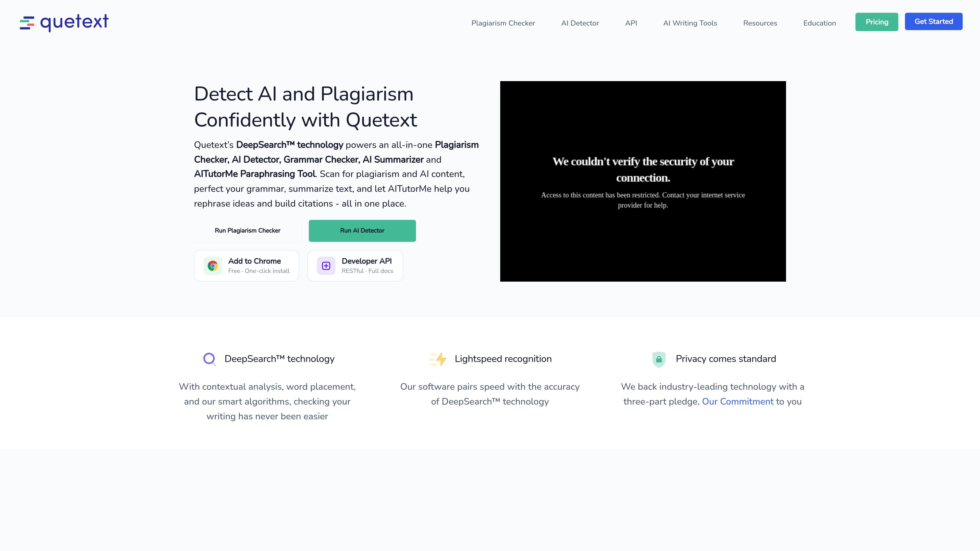The image size is (980, 551).
Task: Follow the Our Commitment link
Action: (x=737, y=402)
